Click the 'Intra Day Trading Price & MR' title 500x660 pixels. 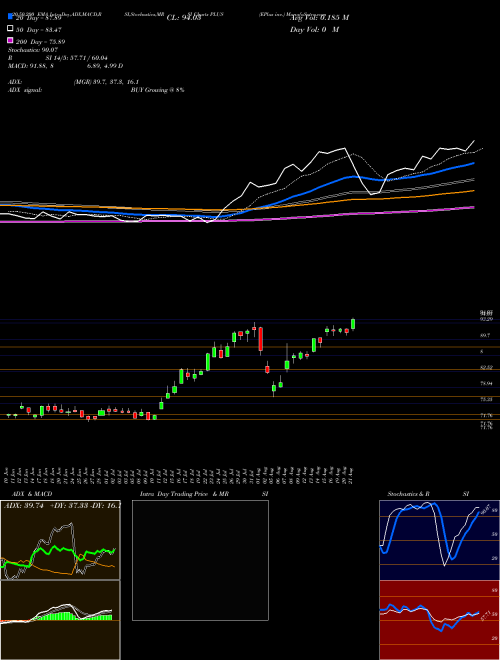point(184,494)
